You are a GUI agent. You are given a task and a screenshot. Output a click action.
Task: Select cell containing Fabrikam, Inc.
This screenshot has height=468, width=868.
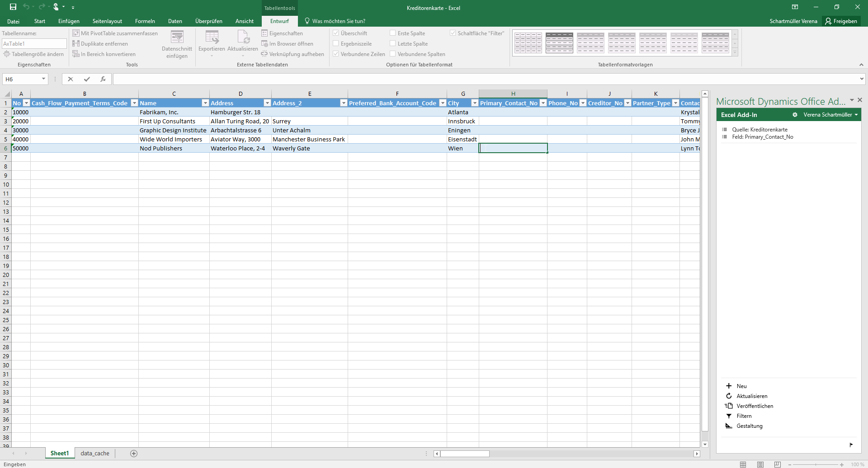point(174,112)
